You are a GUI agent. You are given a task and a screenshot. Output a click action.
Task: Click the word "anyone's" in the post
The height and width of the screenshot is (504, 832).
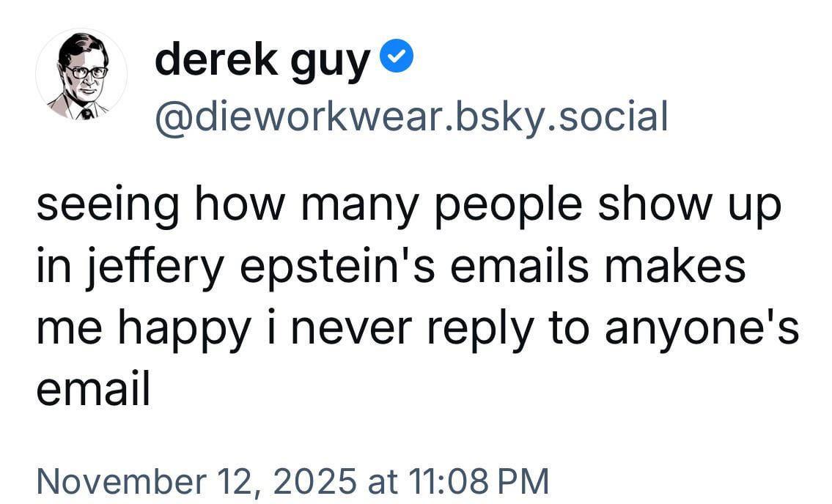702,329
